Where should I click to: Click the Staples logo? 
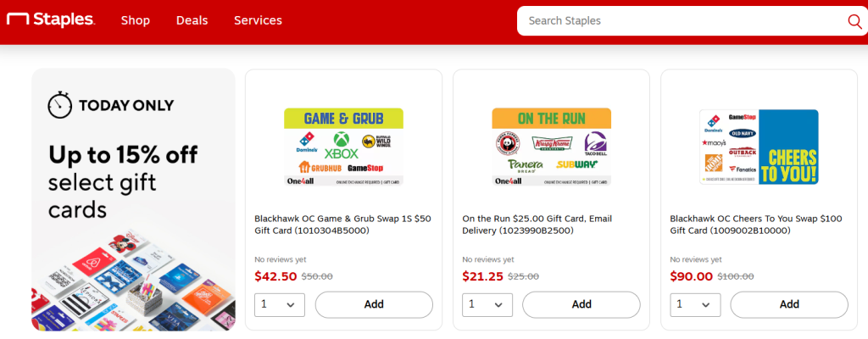click(50, 20)
